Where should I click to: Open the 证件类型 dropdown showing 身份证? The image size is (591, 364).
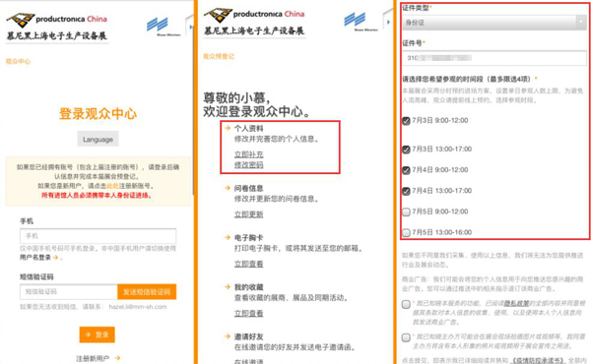(494, 23)
